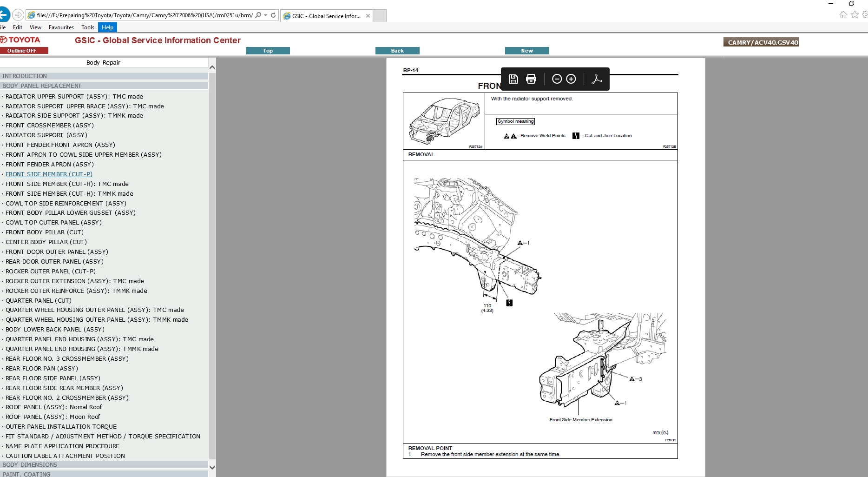This screenshot has height=477, width=868.
Task: Open FRONT BODY PILLAR LOWER GUSSET (ASSY)
Action: click(71, 212)
